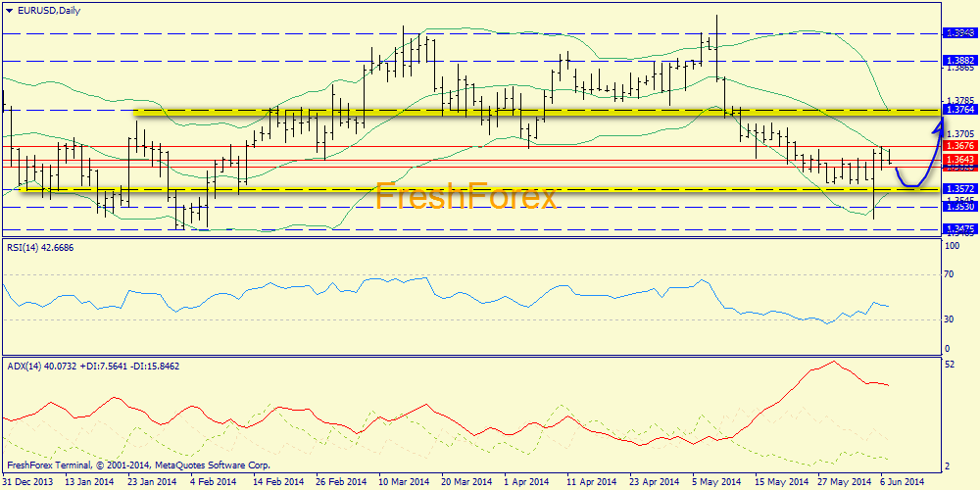Click the 26 Feb 2014 date label
This screenshot has height=490, width=980.
tap(339, 482)
